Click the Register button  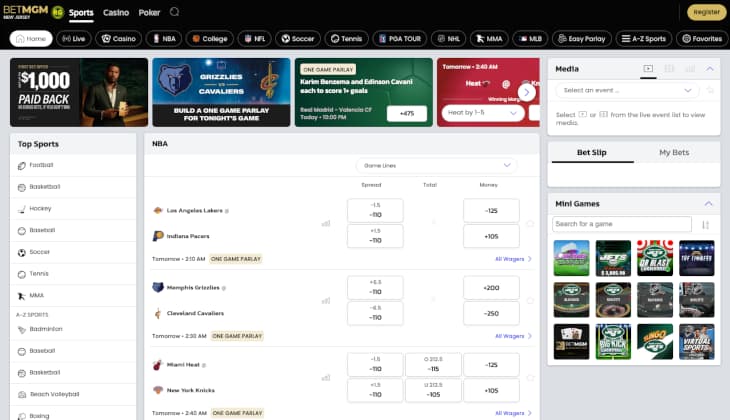pyautogui.click(x=706, y=12)
